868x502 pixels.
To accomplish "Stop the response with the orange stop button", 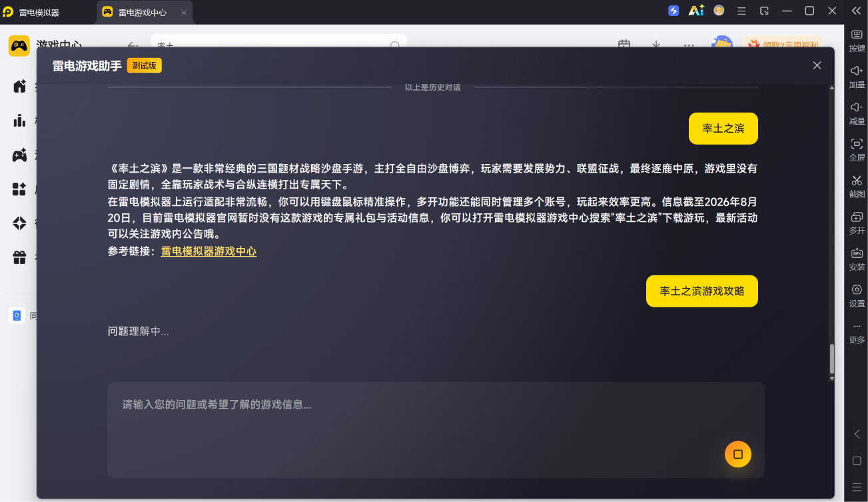I will coord(738,454).
